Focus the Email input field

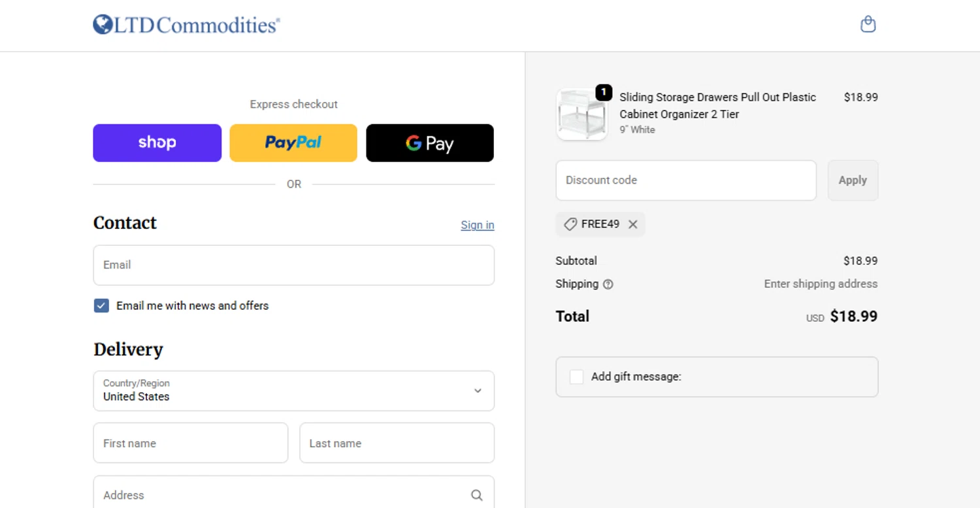293,265
